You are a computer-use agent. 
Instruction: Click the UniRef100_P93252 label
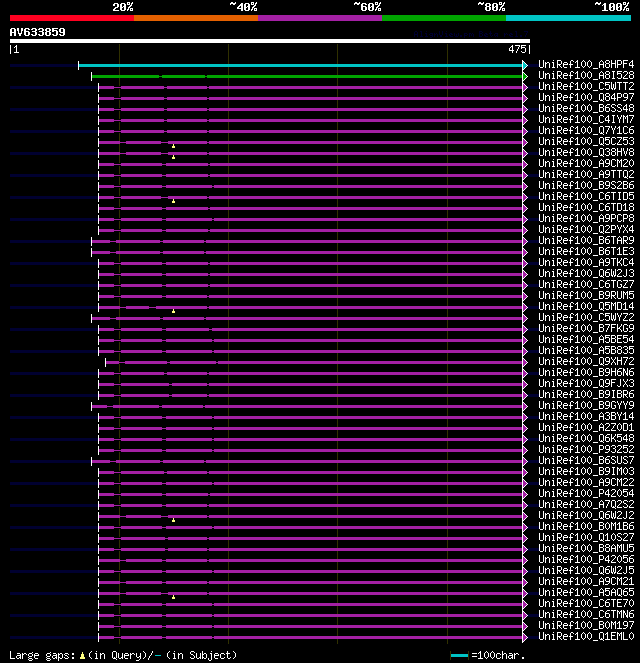tap(586, 449)
